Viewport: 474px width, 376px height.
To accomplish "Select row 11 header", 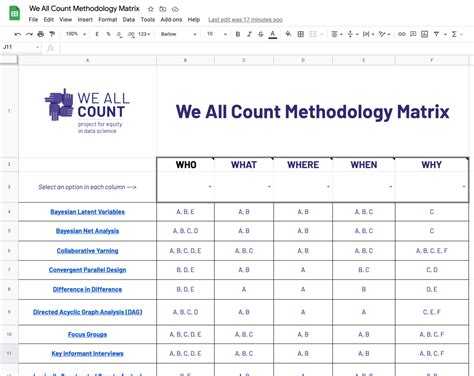I will [x=9, y=354].
